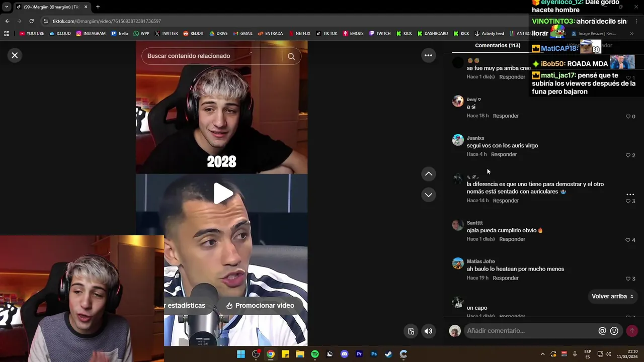Viewport: 644px width, 362px height.
Task: Post comment with red arrow button
Action: [x=632, y=331]
